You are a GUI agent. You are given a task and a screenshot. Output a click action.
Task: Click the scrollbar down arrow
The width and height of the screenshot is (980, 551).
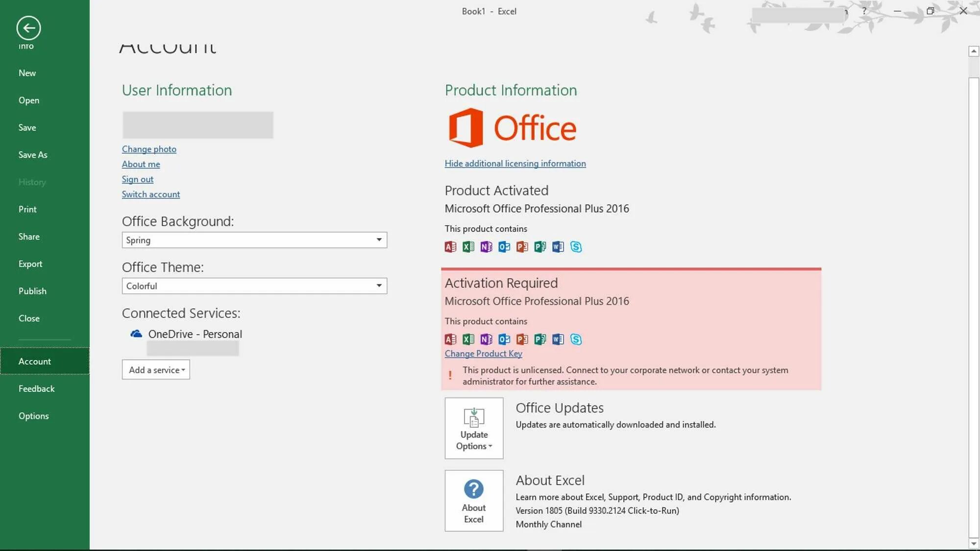tap(974, 544)
